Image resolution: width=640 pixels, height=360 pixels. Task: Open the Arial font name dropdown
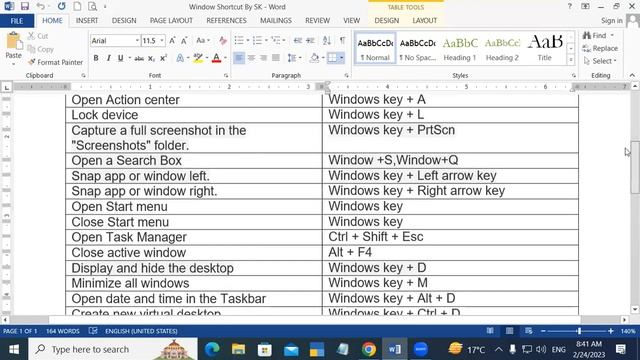coord(137,40)
